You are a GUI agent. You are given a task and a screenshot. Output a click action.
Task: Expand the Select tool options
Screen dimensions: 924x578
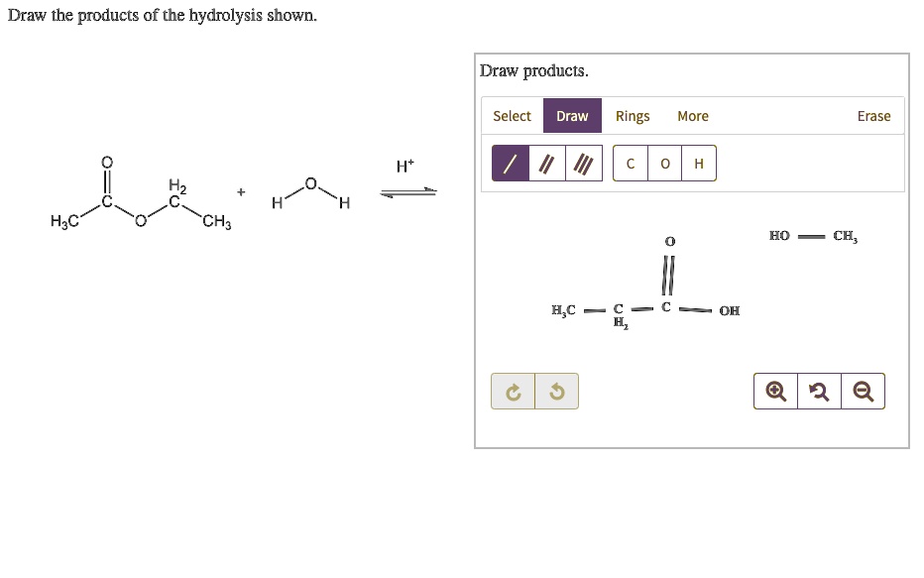click(x=512, y=116)
